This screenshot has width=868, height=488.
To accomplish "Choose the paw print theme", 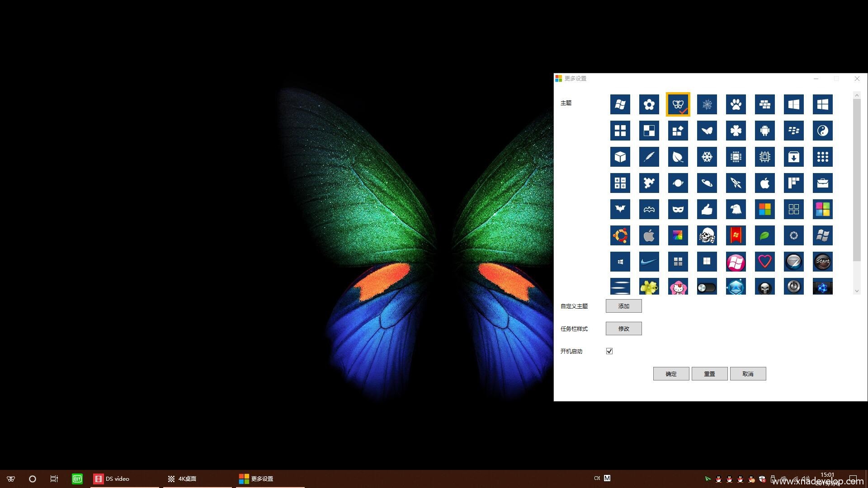I will 736,104.
